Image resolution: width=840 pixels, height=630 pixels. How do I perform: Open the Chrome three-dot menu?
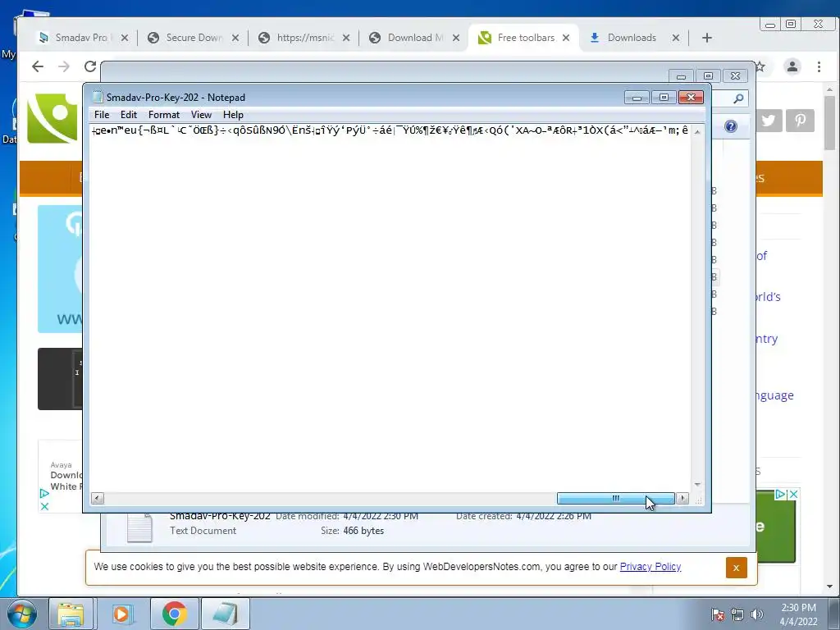(x=819, y=66)
